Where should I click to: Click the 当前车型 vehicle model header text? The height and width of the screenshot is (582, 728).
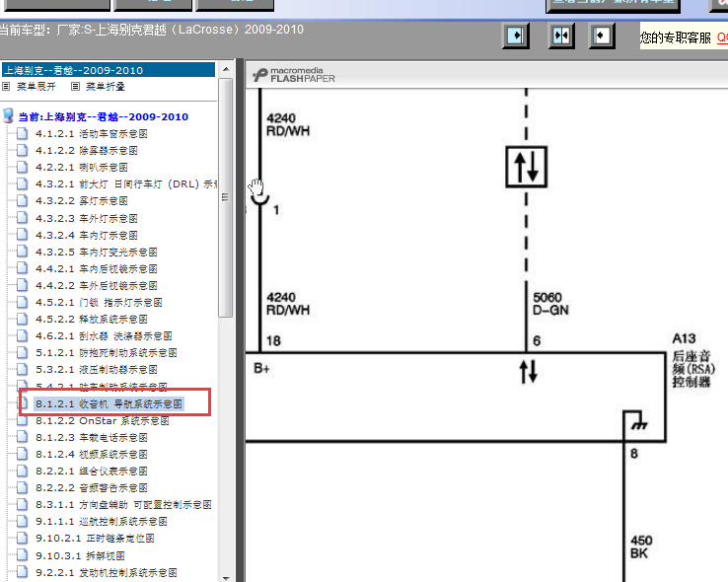tap(151, 30)
